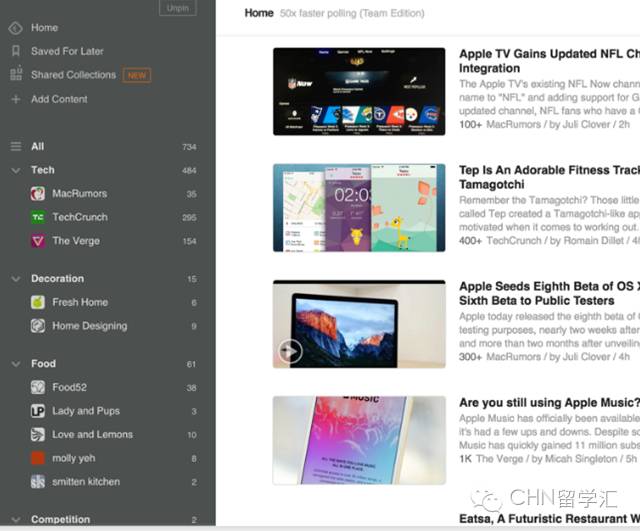Open the Apple Music article thumbnail
This screenshot has width=640, height=531.
tap(359, 440)
